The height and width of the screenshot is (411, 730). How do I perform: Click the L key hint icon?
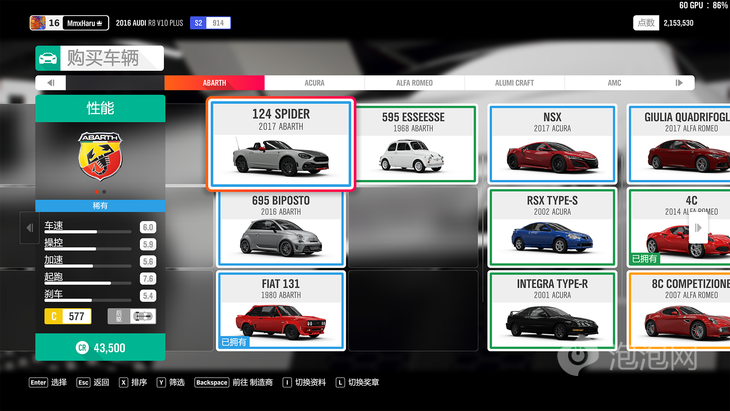(340, 382)
